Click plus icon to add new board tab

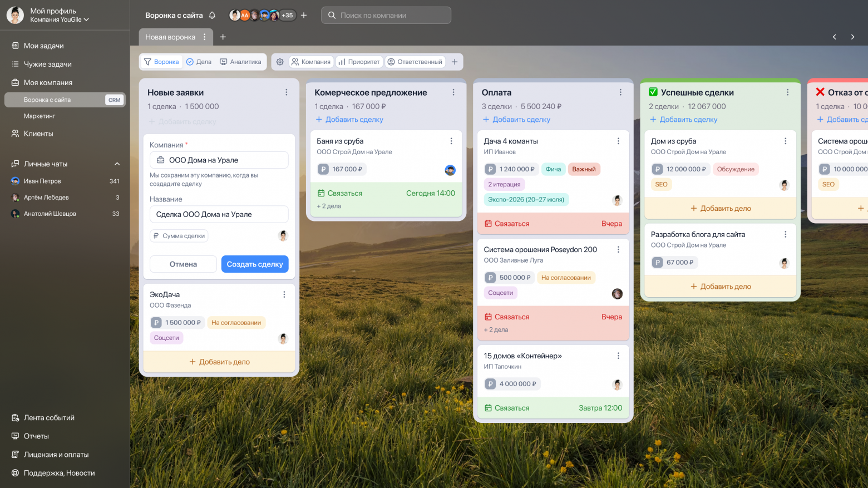(223, 37)
